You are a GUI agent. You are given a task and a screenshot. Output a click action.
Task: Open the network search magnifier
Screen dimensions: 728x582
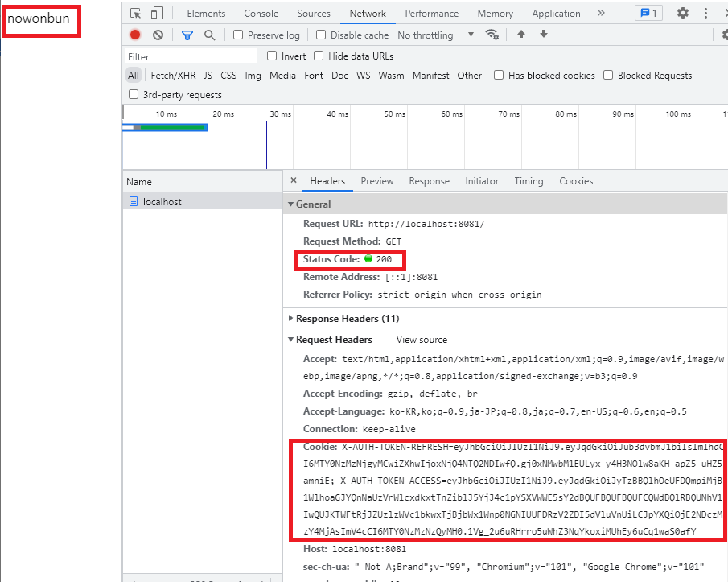pos(210,35)
